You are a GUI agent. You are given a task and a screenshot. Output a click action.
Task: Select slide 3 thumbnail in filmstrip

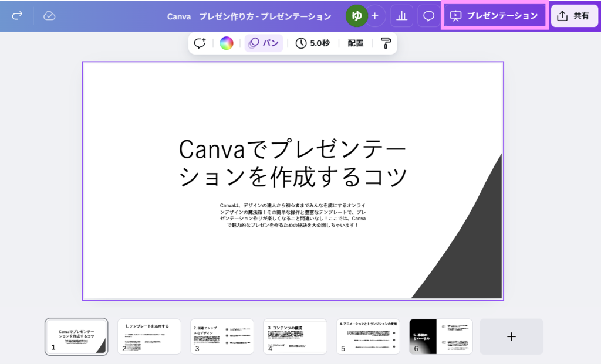(222, 336)
